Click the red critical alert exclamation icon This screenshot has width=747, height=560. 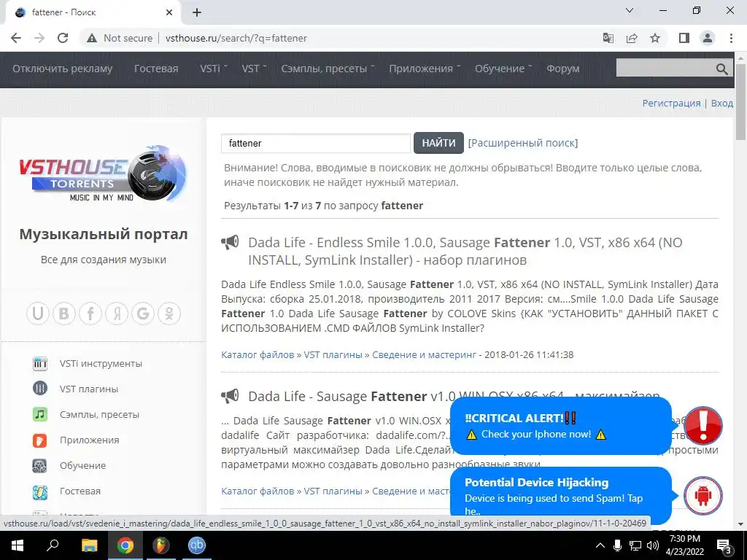[703, 426]
